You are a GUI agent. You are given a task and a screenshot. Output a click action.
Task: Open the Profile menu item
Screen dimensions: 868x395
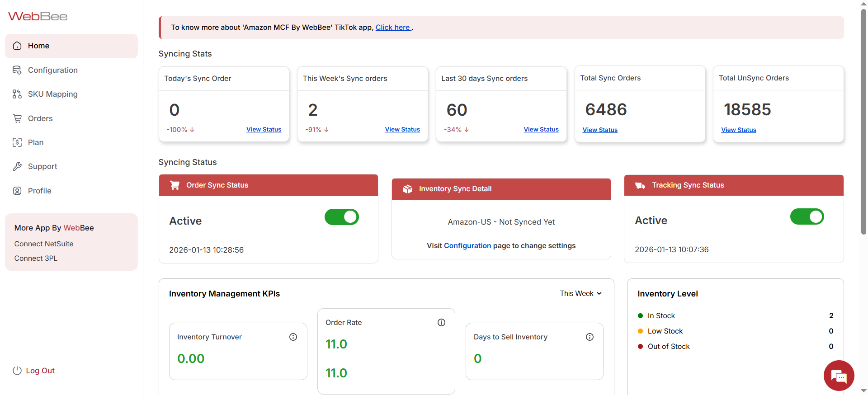coord(39,191)
